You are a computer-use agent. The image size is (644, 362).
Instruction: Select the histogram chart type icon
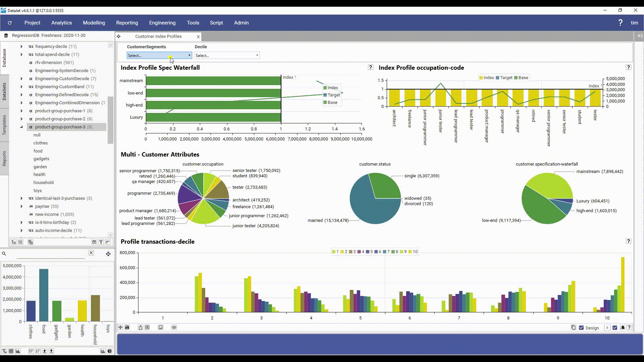[103, 351]
